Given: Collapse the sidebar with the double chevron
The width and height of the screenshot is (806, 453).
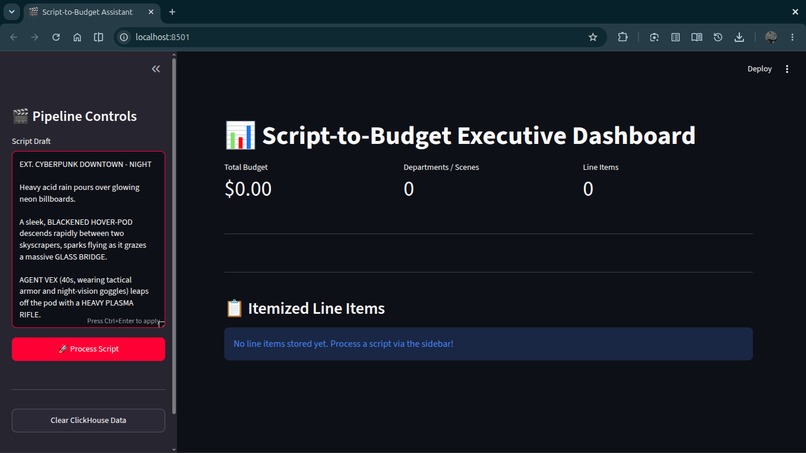Looking at the screenshot, I should pos(156,69).
